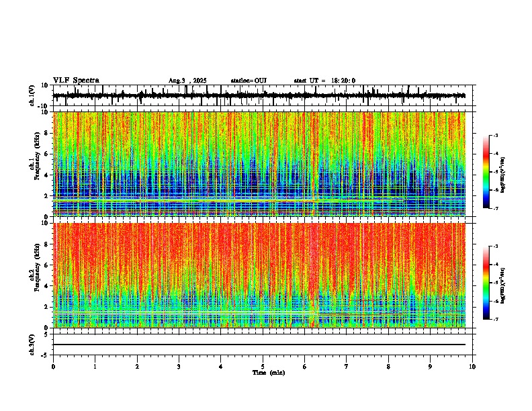The width and height of the screenshot is (532, 411).
Task: Click the "ch.3(V)" axis label
Action: click(32, 345)
